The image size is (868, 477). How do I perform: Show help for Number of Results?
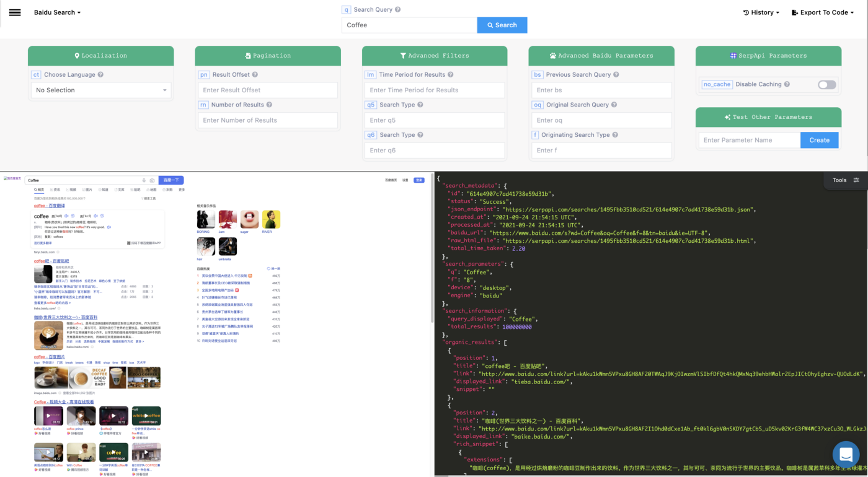269,105
